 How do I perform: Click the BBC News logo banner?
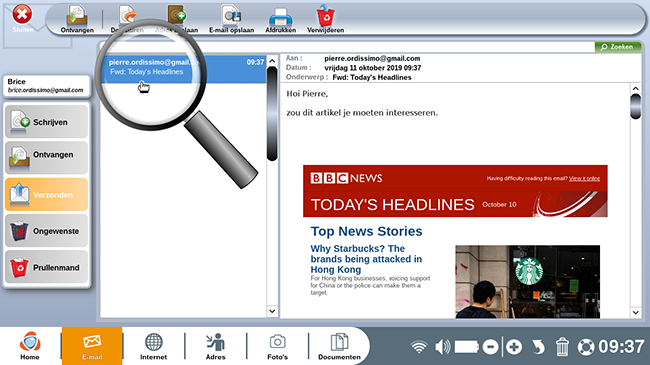coord(346,178)
